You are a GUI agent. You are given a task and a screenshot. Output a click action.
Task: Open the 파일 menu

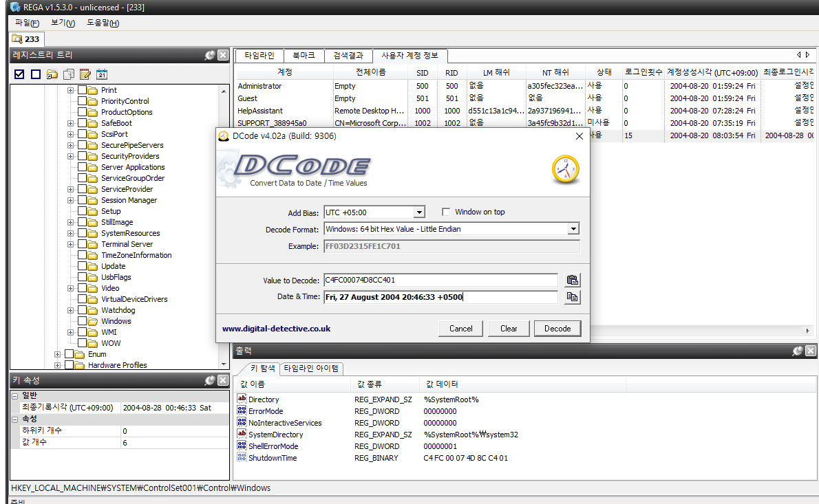tap(27, 23)
